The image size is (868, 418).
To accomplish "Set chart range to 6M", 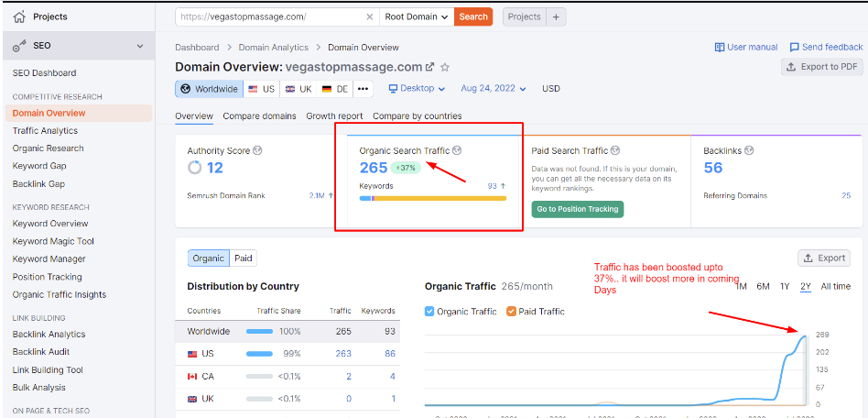I will [763, 287].
